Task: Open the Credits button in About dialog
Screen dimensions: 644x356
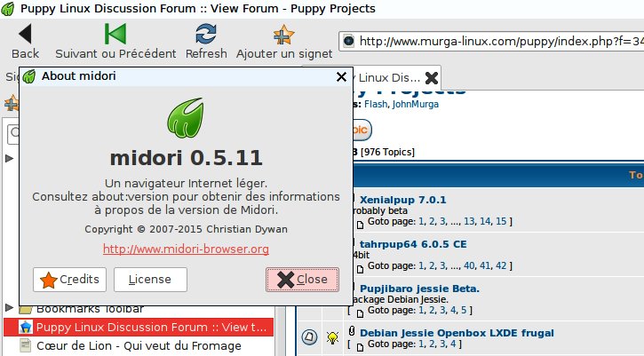Action: [69, 280]
